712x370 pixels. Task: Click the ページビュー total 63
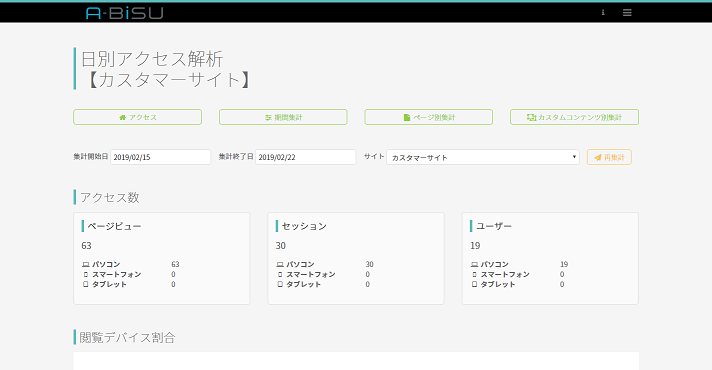pyautogui.click(x=86, y=246)
